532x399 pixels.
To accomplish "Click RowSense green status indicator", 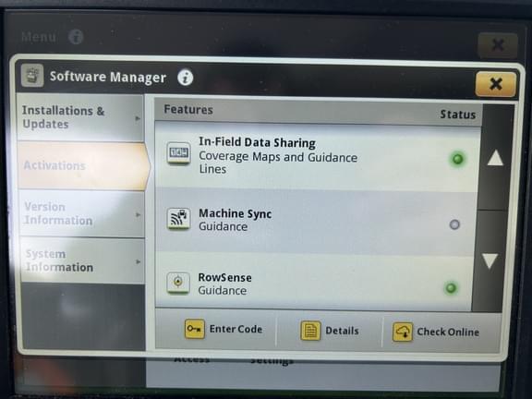I will [451, 288].
